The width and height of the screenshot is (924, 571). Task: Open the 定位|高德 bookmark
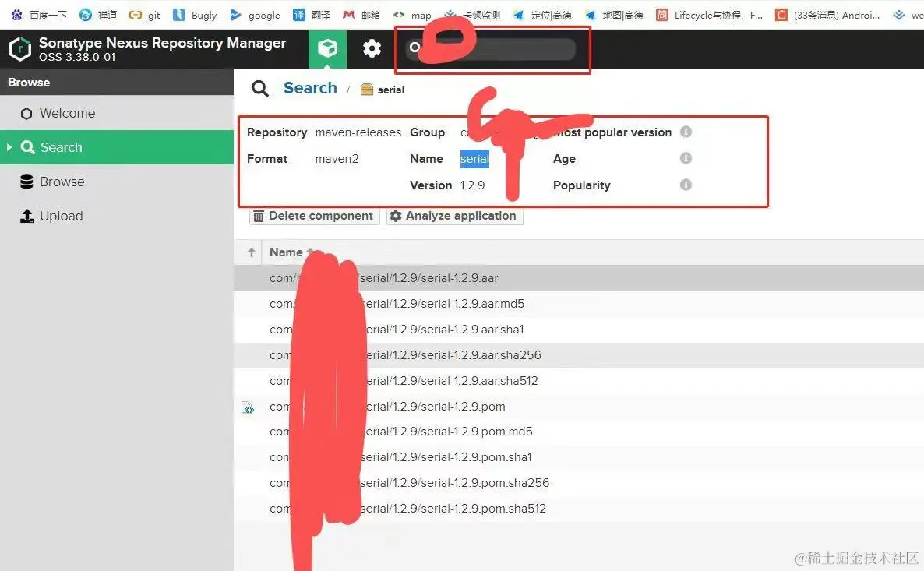click(x=542, y=15)
